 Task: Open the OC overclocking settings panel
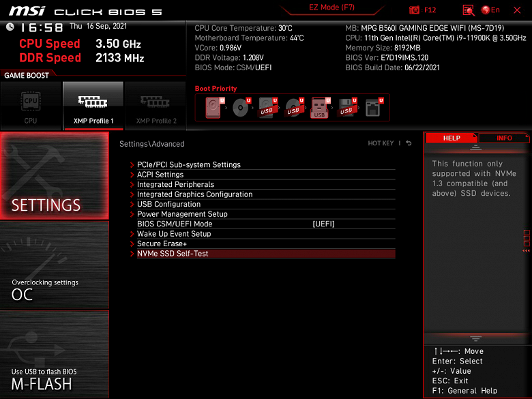(55, 265)
